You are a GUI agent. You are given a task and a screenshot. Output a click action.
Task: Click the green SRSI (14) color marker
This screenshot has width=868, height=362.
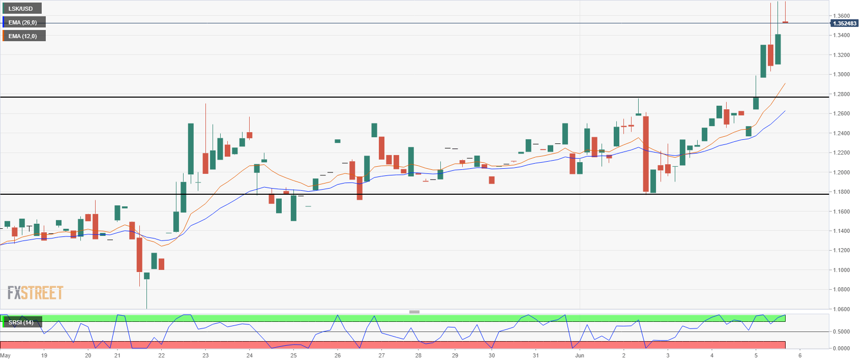pyautogui.click(x=3, y=322)
